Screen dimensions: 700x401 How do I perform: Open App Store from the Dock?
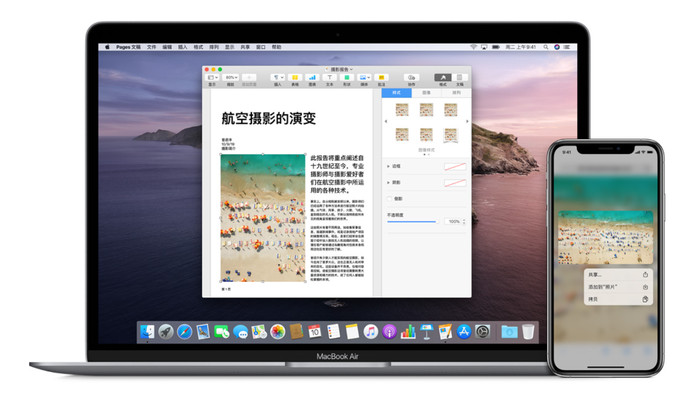pyautogui.click(x=463, y=331)
